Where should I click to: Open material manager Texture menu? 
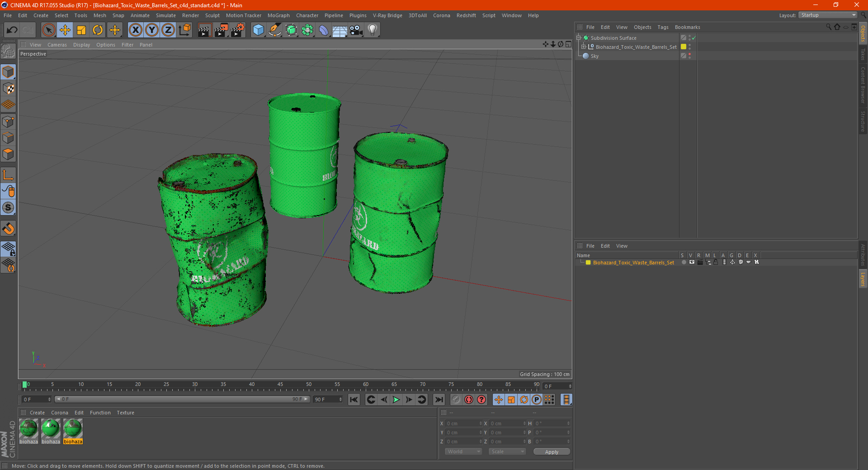coord(125,413)
